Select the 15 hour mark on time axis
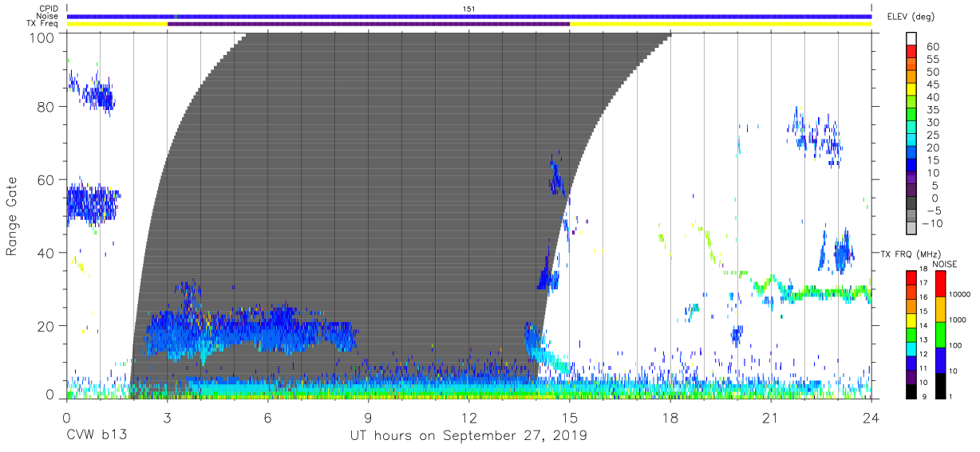The width and height of the screenshot is (980, 452). 570,418
